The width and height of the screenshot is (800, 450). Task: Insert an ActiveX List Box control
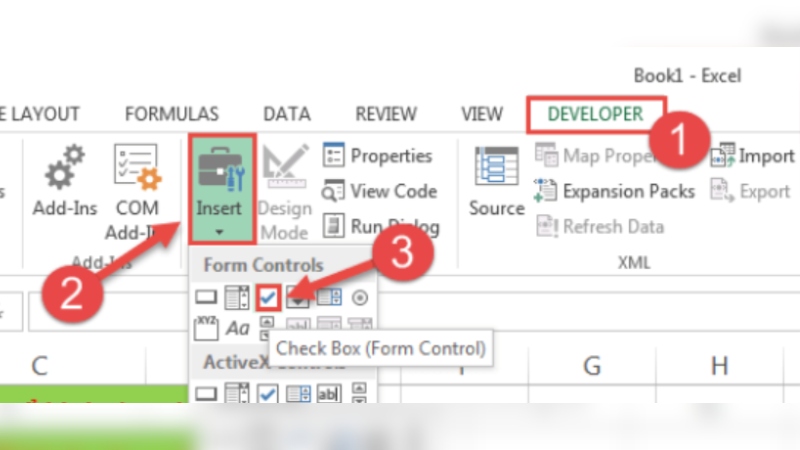click(x=298, y=393)
